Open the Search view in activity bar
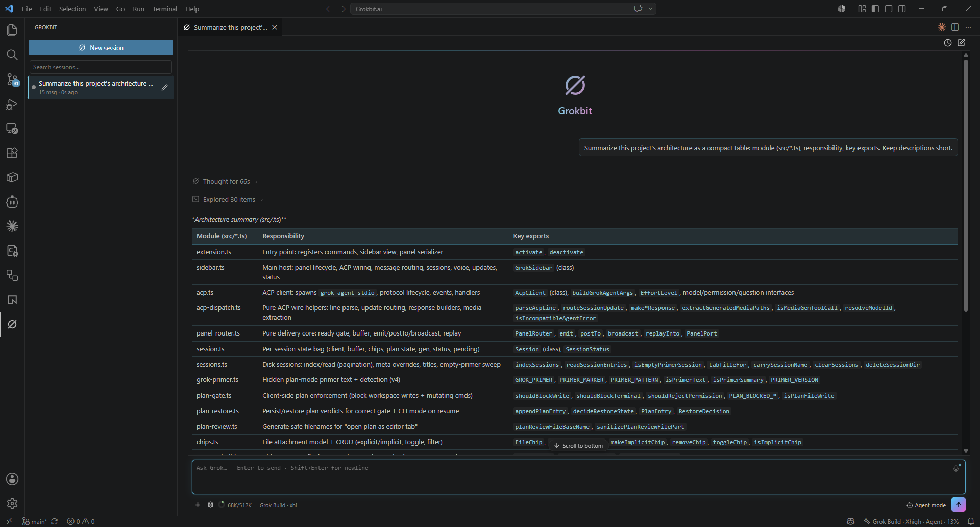The image size is (980, 527). (x=12, y=55)
